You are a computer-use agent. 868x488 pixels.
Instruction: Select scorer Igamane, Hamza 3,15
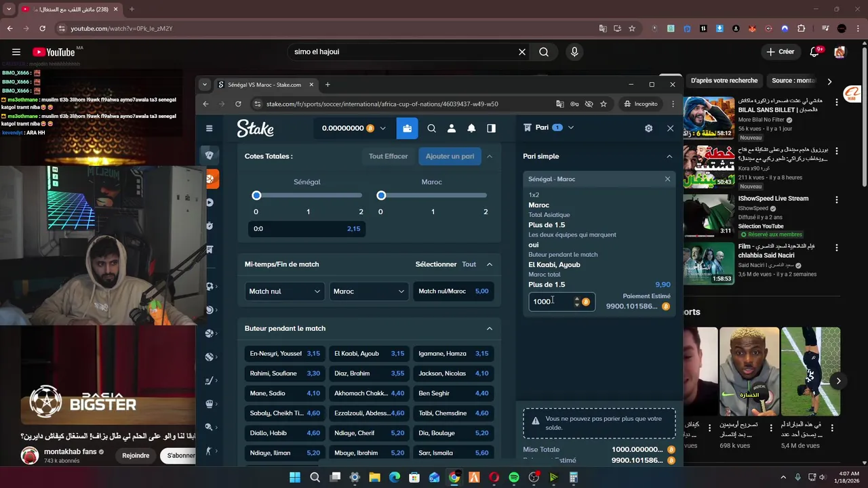click(453, 354)
